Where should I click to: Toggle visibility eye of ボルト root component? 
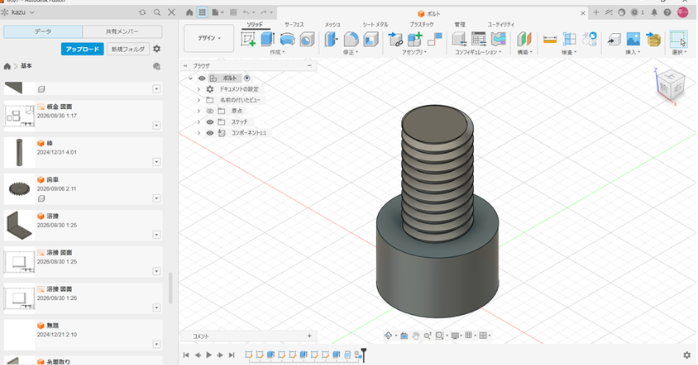click(x=202, y=78)
